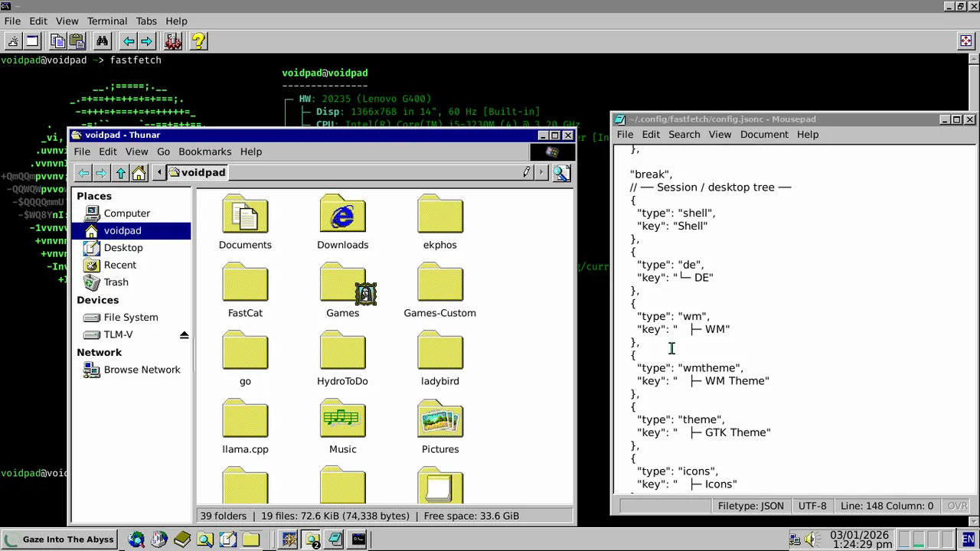The height and width of the screenshot is (551, 980).
Task: Click the Gaze Into The Abyss start button
Action: (60, 540)
